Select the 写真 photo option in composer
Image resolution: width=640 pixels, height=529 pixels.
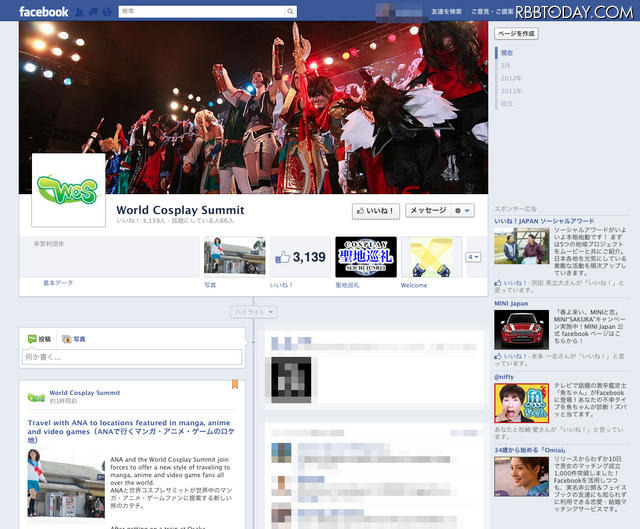click(x=73, y=339)
